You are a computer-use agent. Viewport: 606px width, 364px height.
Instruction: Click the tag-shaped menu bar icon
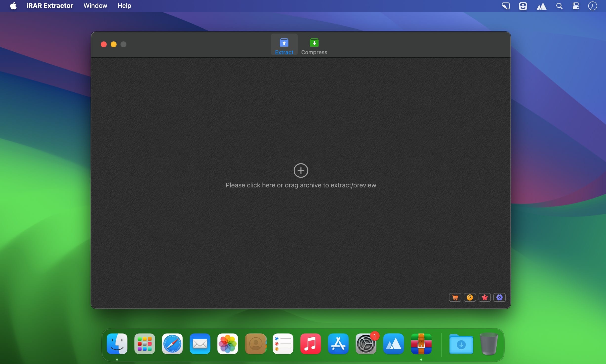point(505,6)
